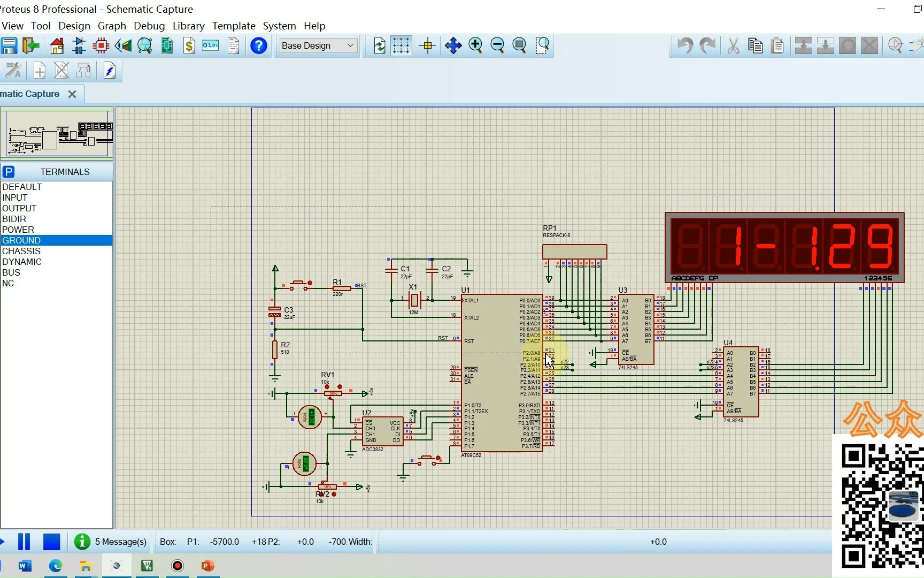Open the Design Explorer icon
The width and height of the screenshot is (924, 578).
(x=167, y=45)
